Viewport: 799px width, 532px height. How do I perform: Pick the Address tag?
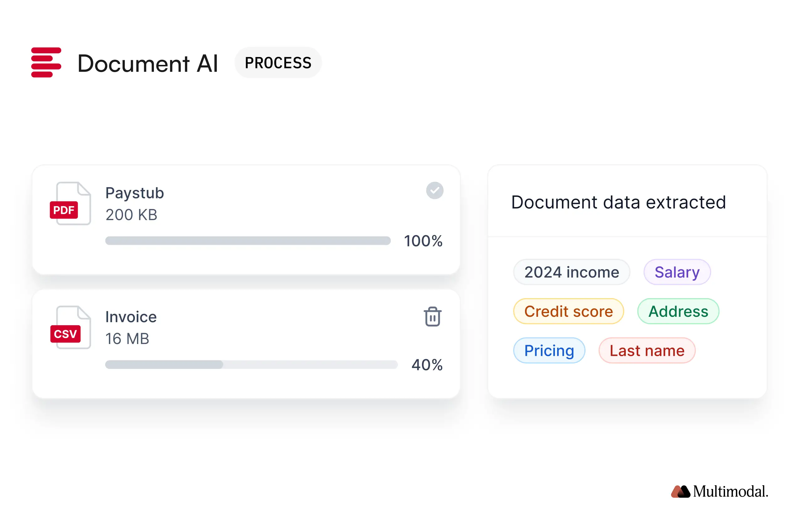[x=678, y=312]
